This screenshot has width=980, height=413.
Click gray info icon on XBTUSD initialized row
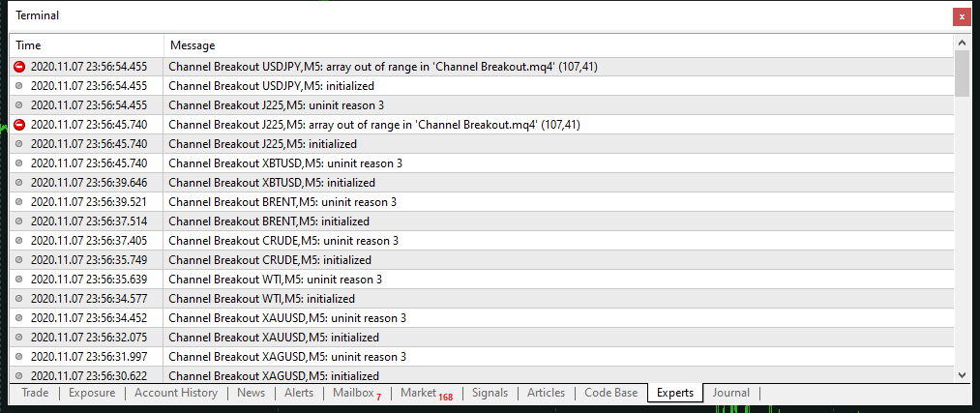[x=19, y=183]
